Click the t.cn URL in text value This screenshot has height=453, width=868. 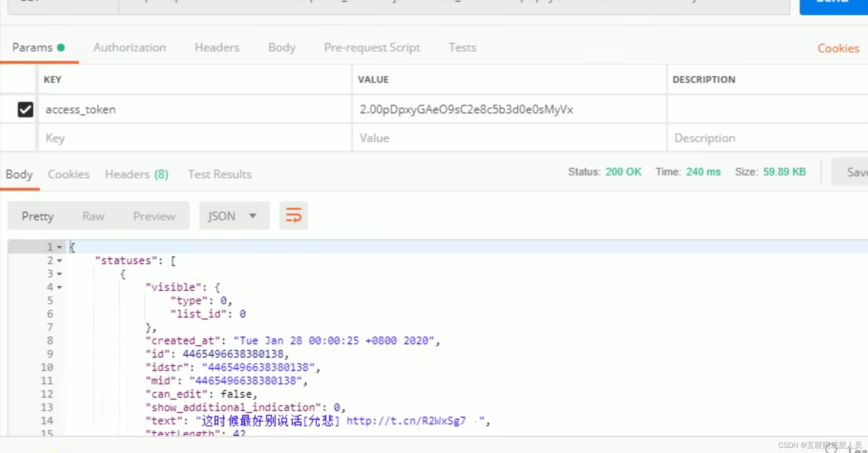click(406, 421)
